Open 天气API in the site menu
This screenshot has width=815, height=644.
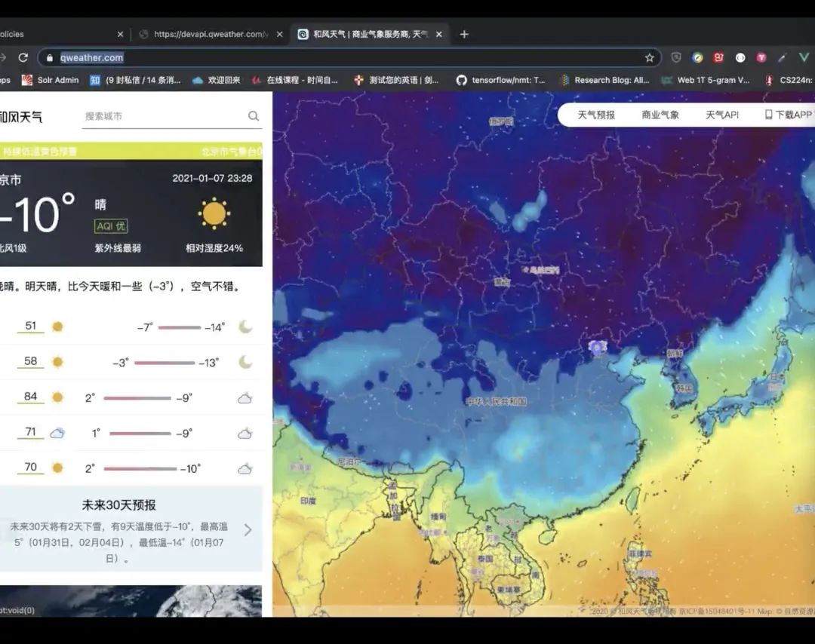[722, 115]
